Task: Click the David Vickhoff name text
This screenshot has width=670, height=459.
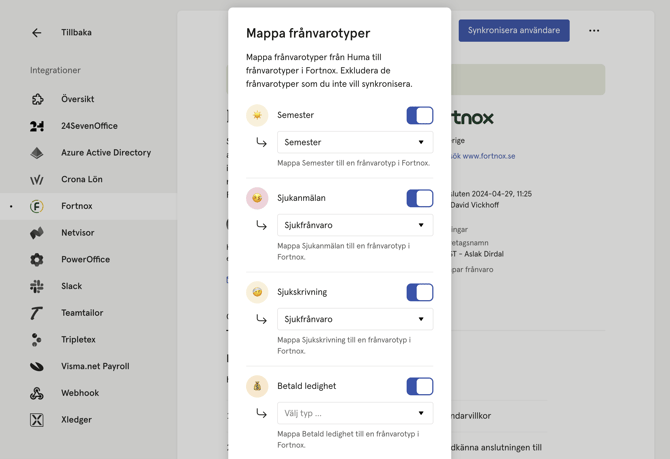Action: point(474,205)
